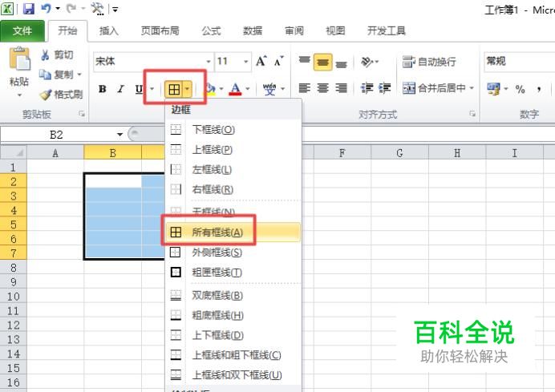The width and height of the screenshot is (555, 392).
Task: Increase indent of cell content
Action: [384, 87]
